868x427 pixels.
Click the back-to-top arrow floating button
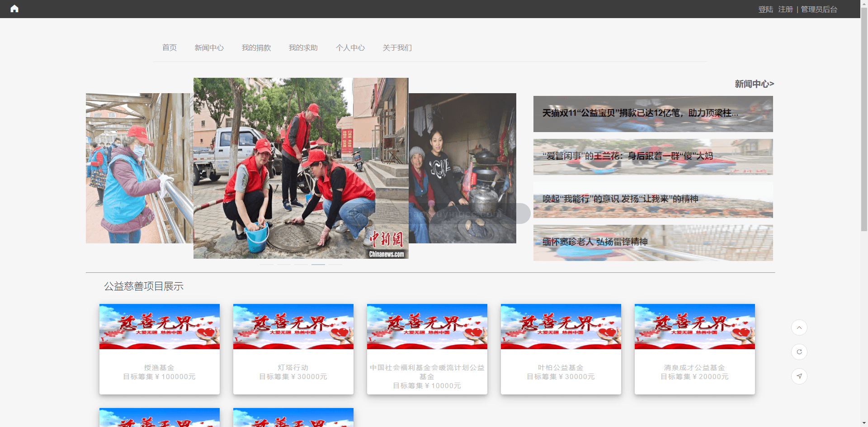coord(799,327)
